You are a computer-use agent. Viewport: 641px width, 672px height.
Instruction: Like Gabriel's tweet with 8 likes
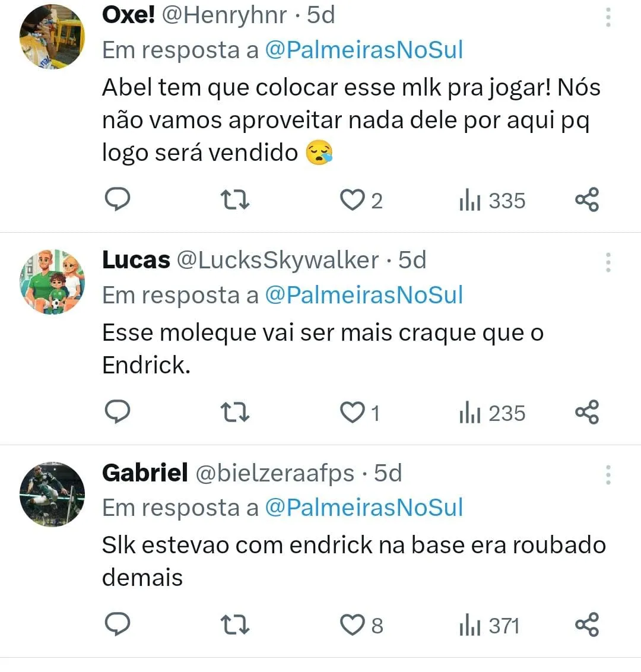(x=361, y=625)
